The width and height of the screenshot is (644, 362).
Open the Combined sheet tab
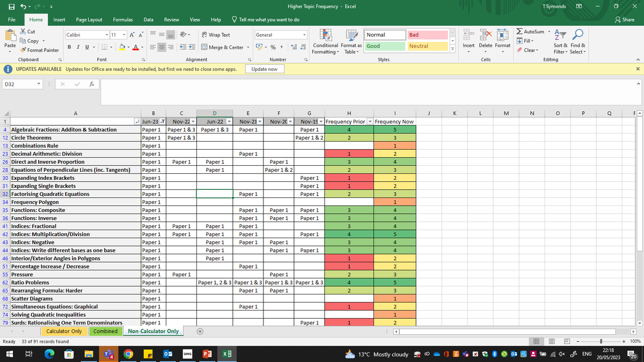click(x=105, y=331)
